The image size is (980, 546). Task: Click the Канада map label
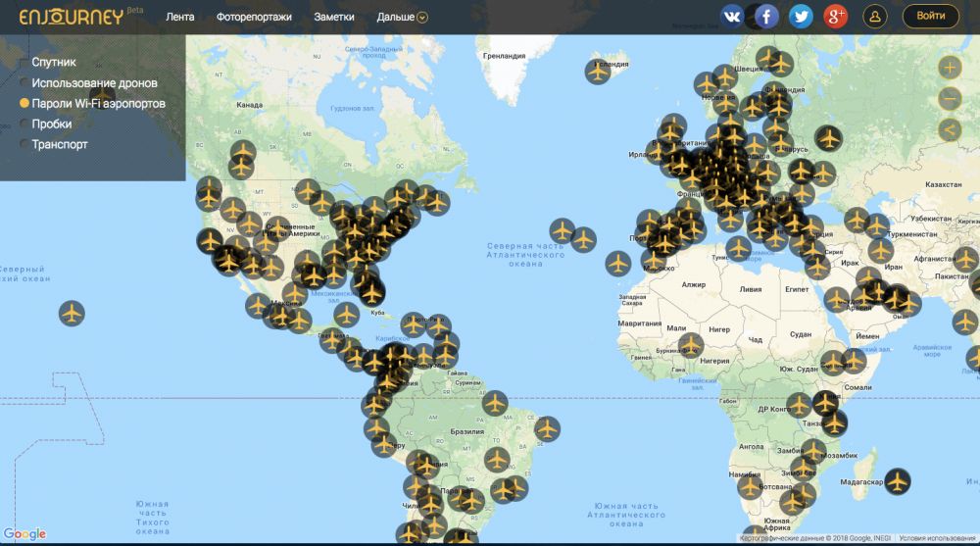[x=249, y=105]
